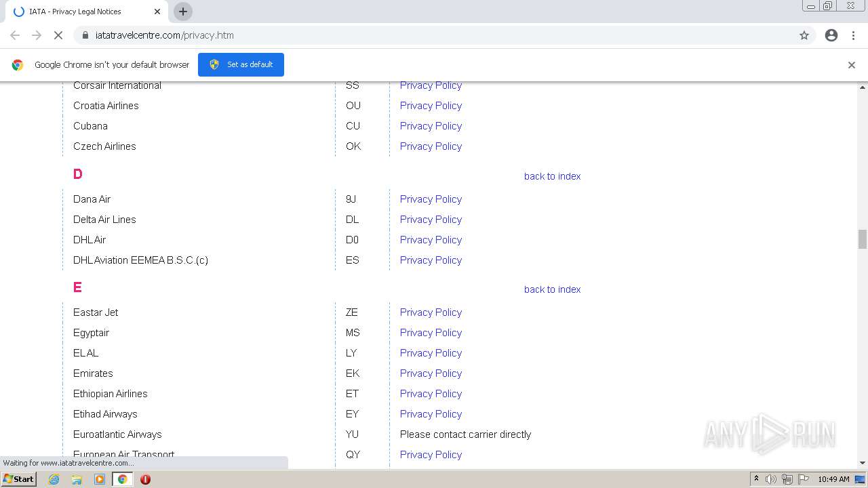Viewport: 868px width, 488px height.
Task: Close the IATA Privacy Legal Notices tab
Action: coord(157,12)
